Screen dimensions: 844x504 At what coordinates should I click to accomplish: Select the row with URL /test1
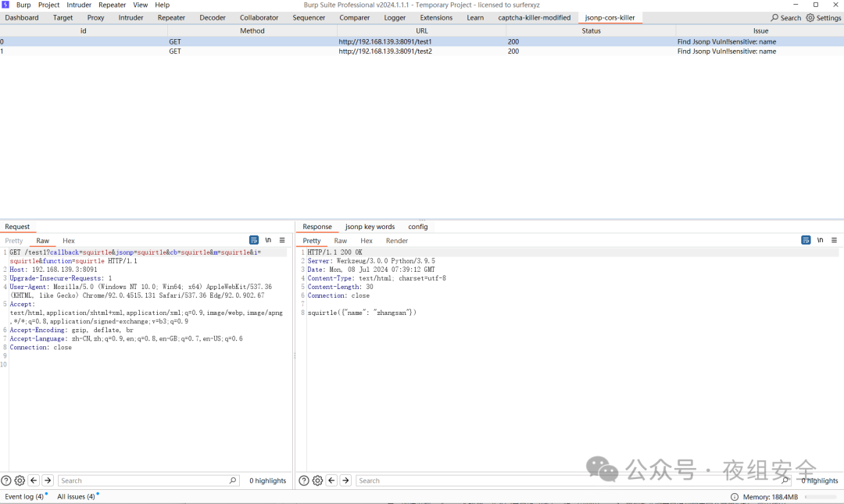(x=422, y=41)
